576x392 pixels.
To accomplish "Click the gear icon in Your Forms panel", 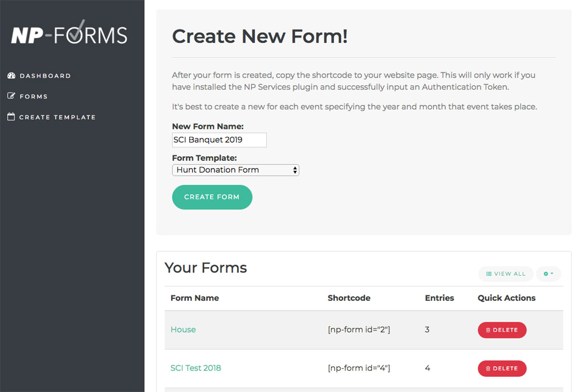I will tap(547, 273).
